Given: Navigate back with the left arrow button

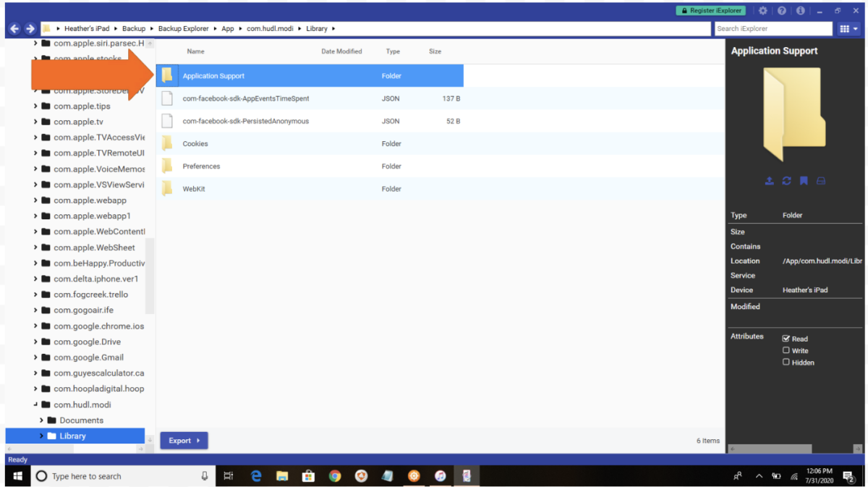Looking at the screenshot, I should pos(14,29).
